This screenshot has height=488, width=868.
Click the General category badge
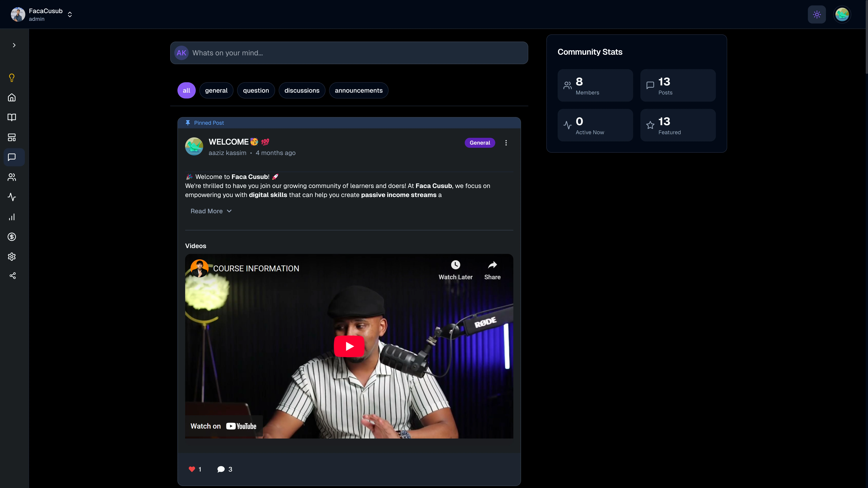tap(480, 143)
